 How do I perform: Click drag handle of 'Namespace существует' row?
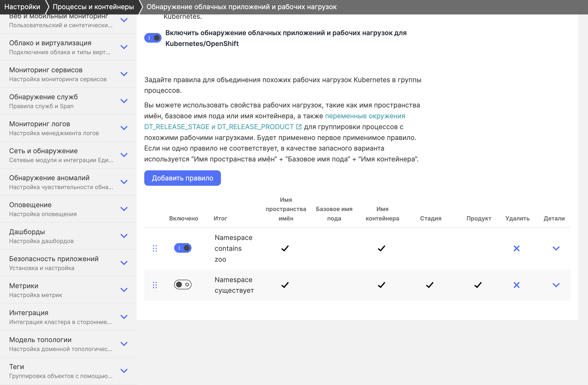[x=155, y=285]
